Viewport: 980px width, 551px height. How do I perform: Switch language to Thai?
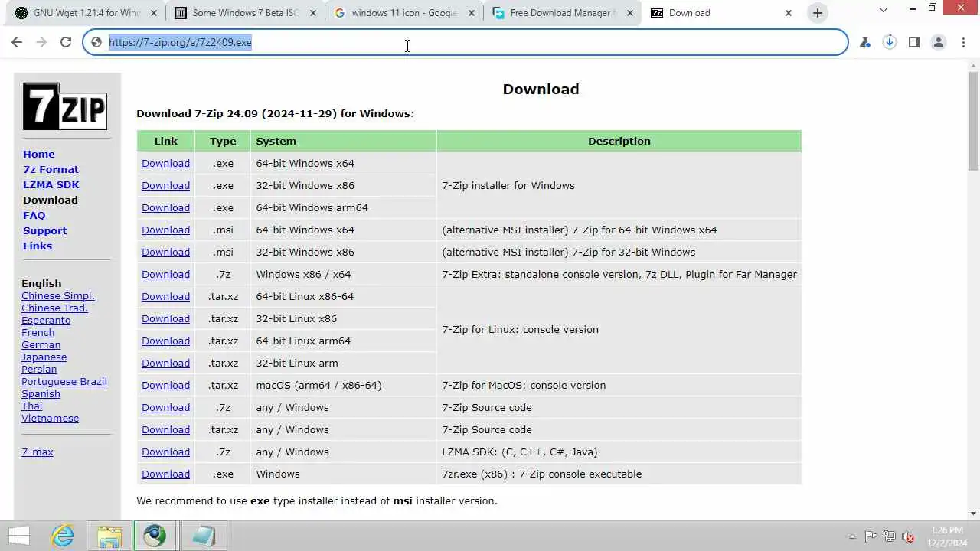tap(32, 406)
